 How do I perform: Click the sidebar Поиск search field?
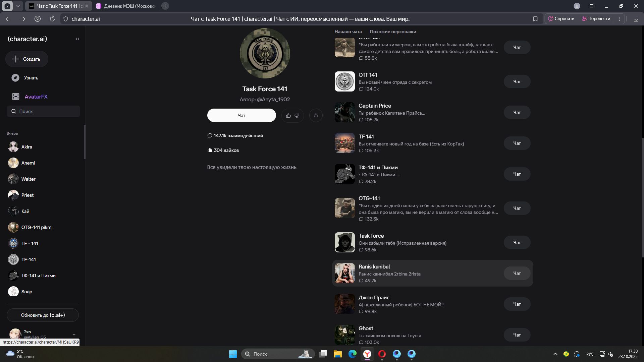coord(43,111)
